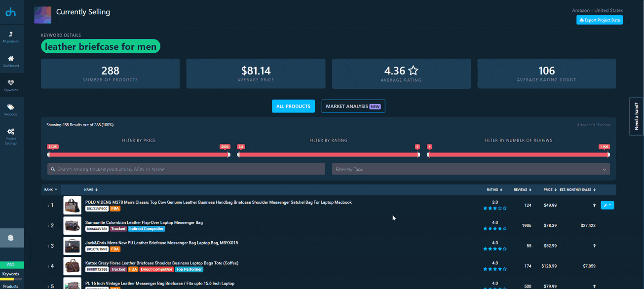Click star rating of POLO VIDENG row
The height and width of the screenshot is (289, 644).
pyautogui.click(x=495, y=208)
